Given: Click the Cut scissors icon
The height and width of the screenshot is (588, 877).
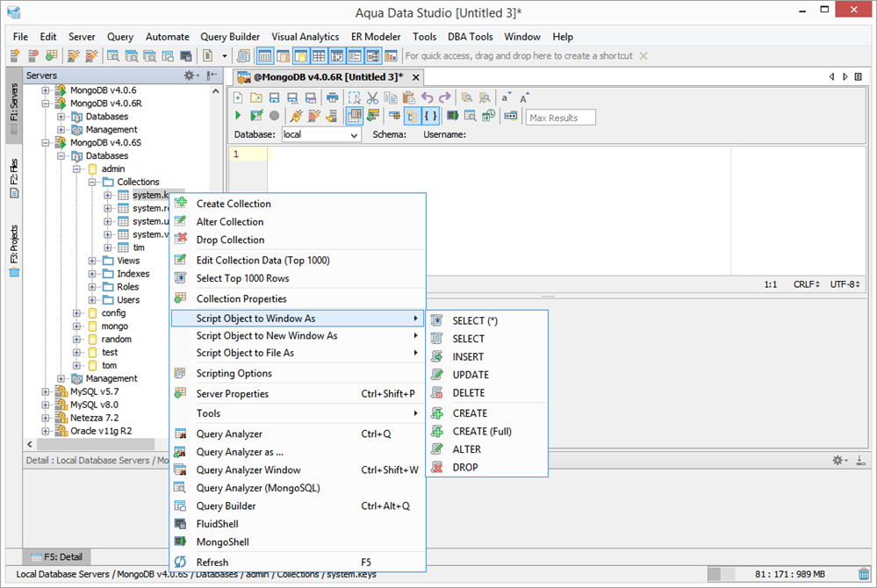Looking at the screenshot, I should [x=372, y=97].
